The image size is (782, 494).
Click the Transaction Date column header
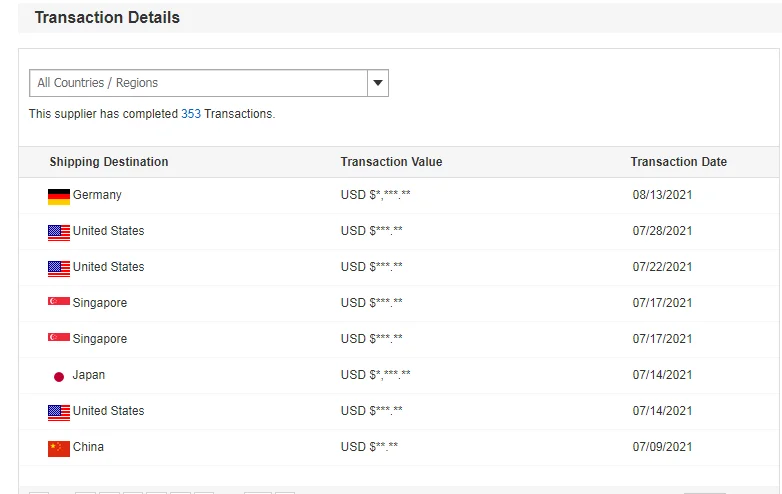coord(678,162)
